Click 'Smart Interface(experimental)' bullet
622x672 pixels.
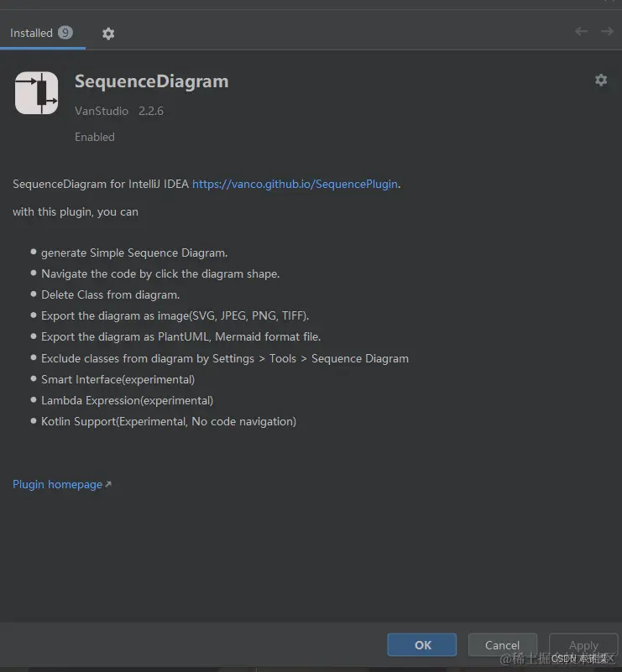tap(118, 380)
